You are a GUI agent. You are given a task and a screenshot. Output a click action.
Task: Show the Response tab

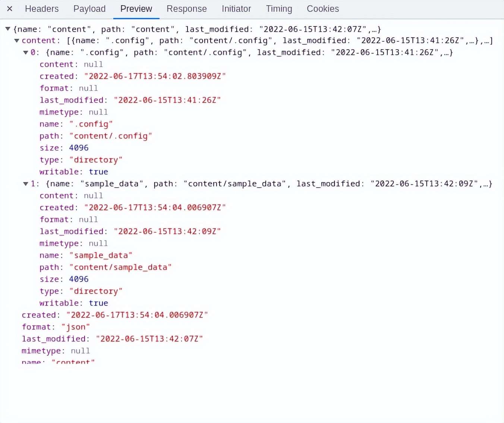(x=186, y=9)
